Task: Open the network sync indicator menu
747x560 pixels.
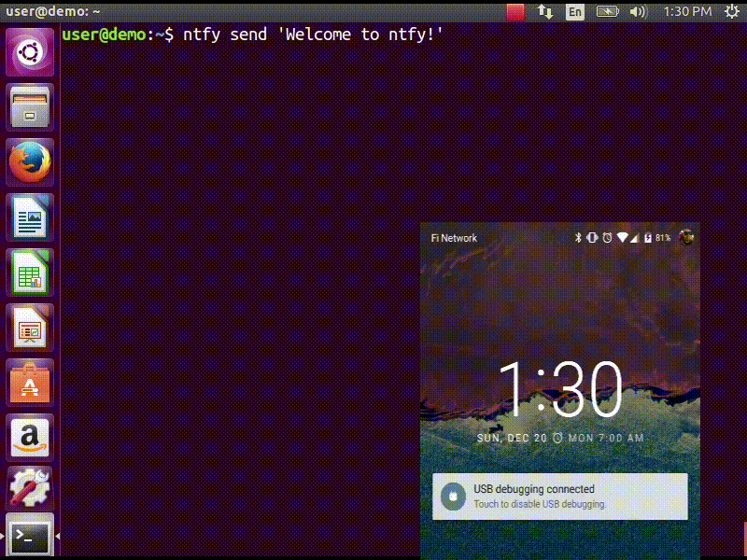Action: tap(544, 11)
